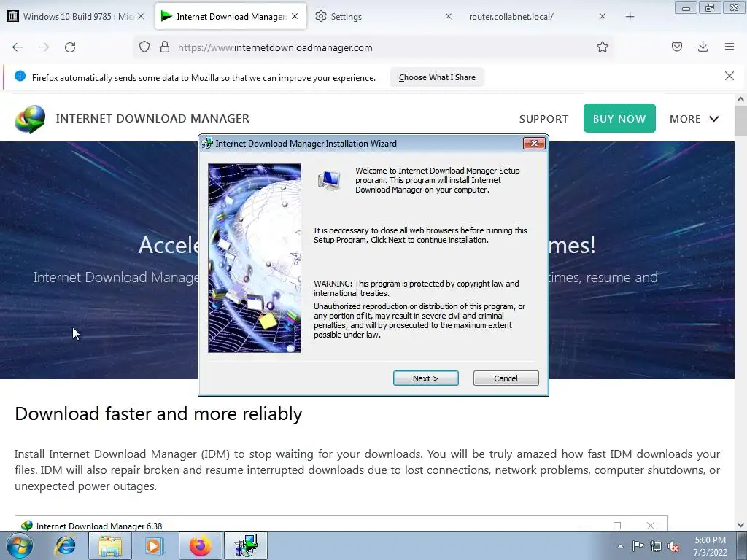This screenshot has width=747, height=560.
Task: Click the network tray icon
Action: (x=656, y=546)
